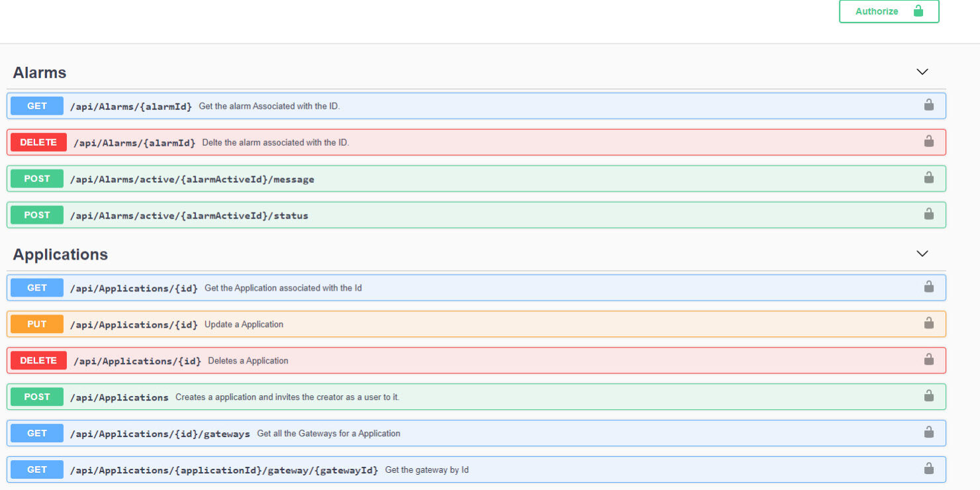Image resolution: width=980 pixels, height=490 pixels.
Task: Click lock icon on GET Applications id row
Action: [x=928, y=287]
